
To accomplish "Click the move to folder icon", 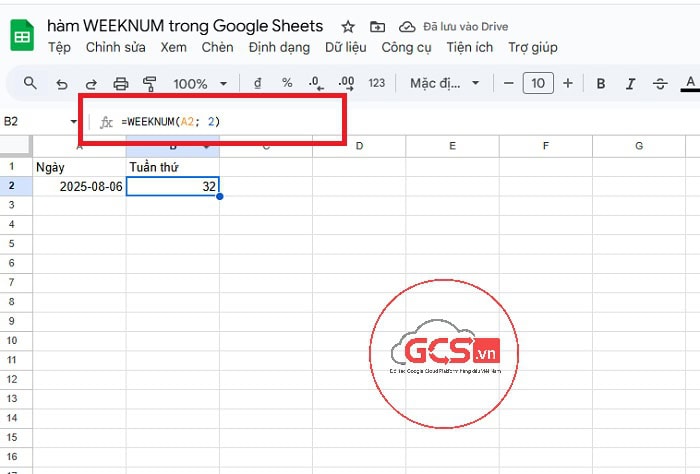I will click(377, 26).
